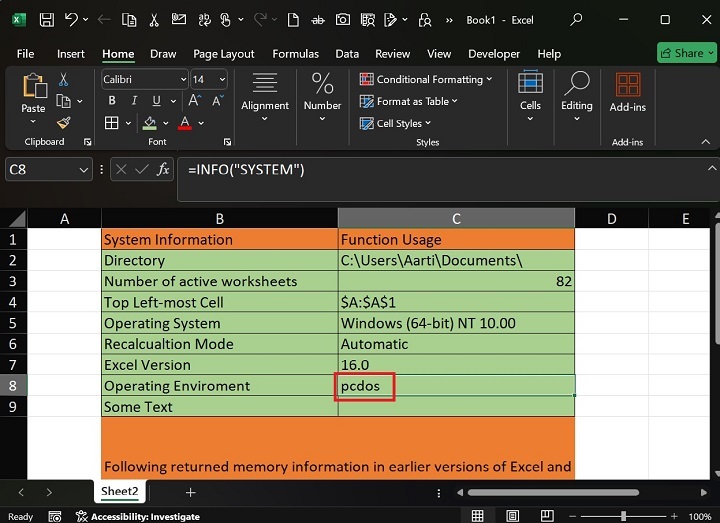Image resolution: width=720 pixels, height=523 pixels.
Task: Click the Format Painter brush icon
Action: pos(64,123)
